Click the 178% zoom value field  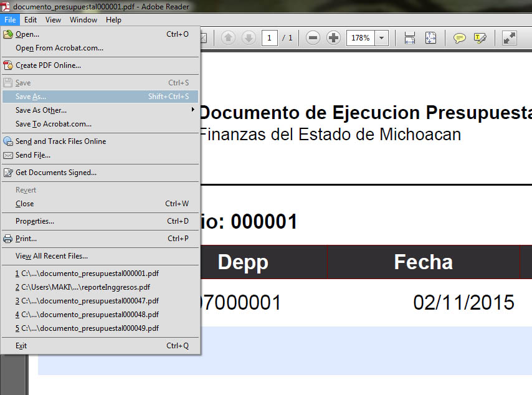[x=360, y=37]
